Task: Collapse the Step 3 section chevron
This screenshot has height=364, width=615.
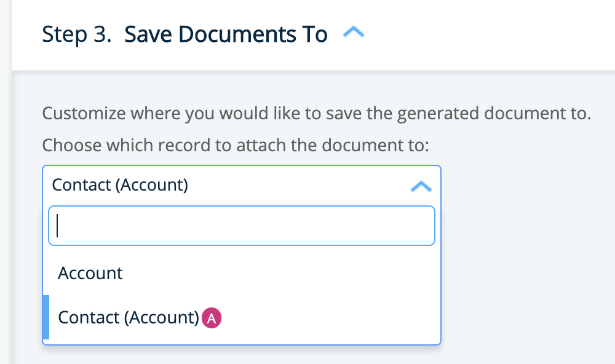Action: pos(354,34)
